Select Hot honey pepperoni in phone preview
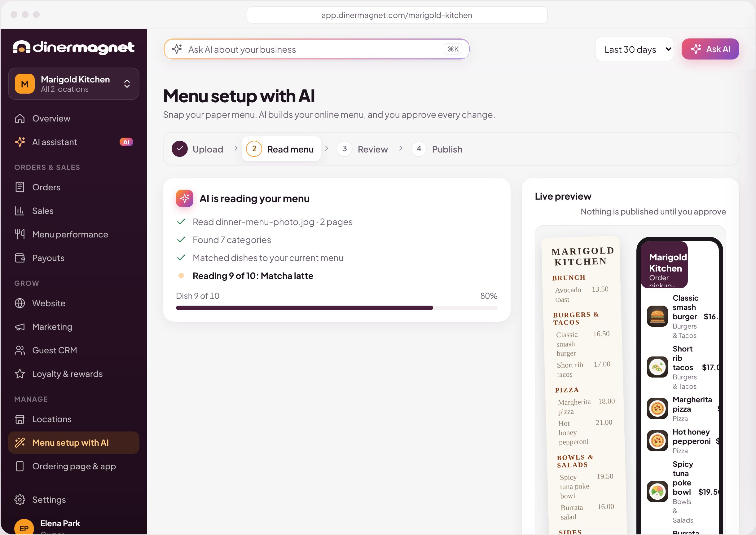The width and height of the screenshot is (756, 535). 682,441
